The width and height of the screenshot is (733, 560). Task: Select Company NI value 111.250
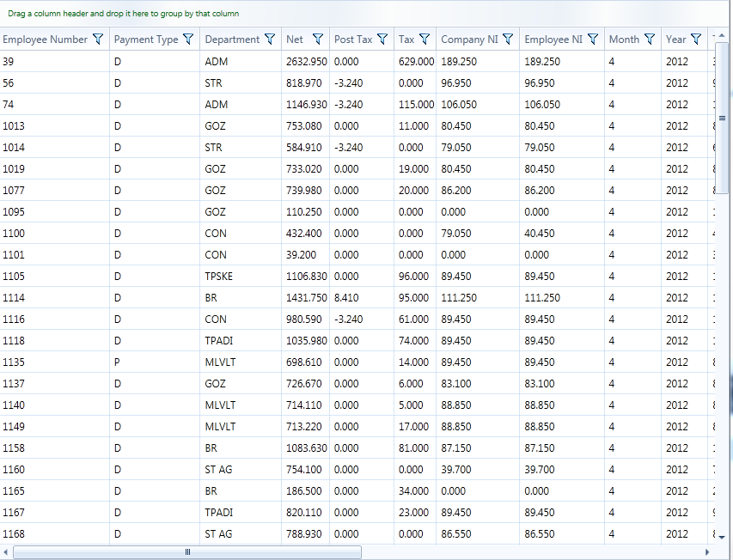478,297
